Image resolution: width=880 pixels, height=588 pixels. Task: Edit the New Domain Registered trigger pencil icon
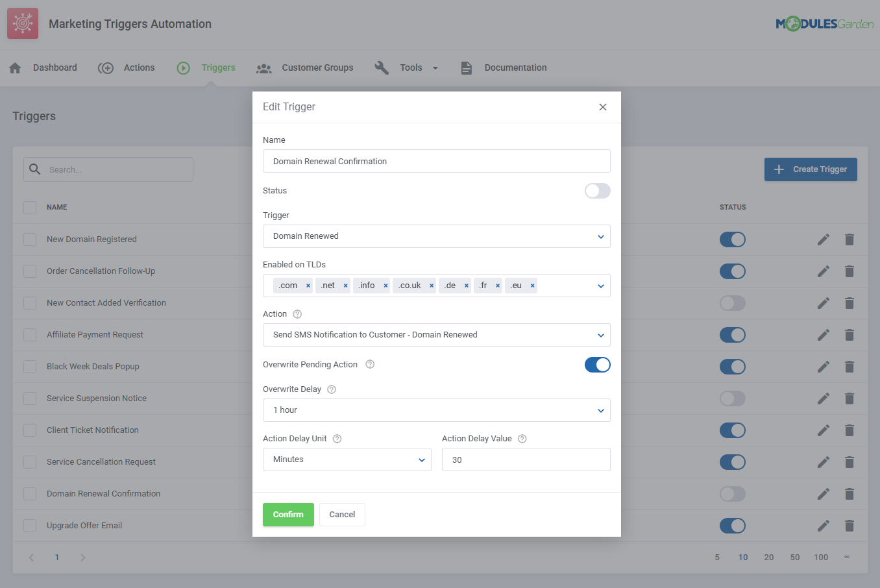[823, 239]
